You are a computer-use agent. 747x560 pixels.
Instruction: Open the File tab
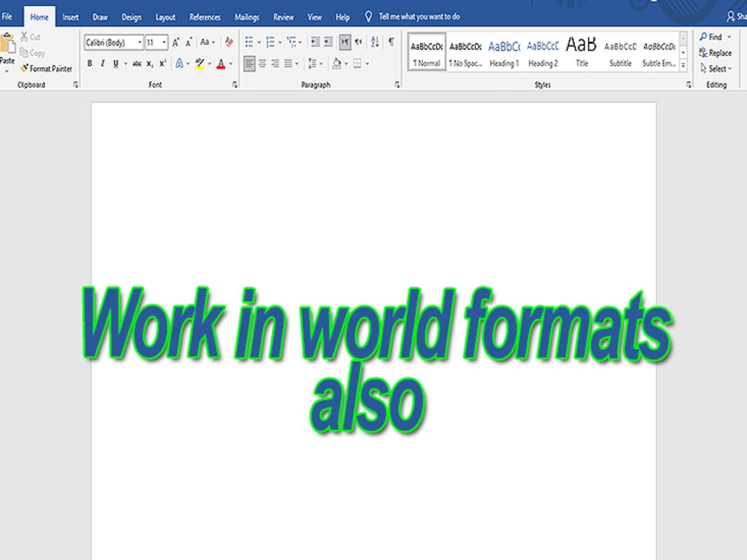(x=7, y=16)
